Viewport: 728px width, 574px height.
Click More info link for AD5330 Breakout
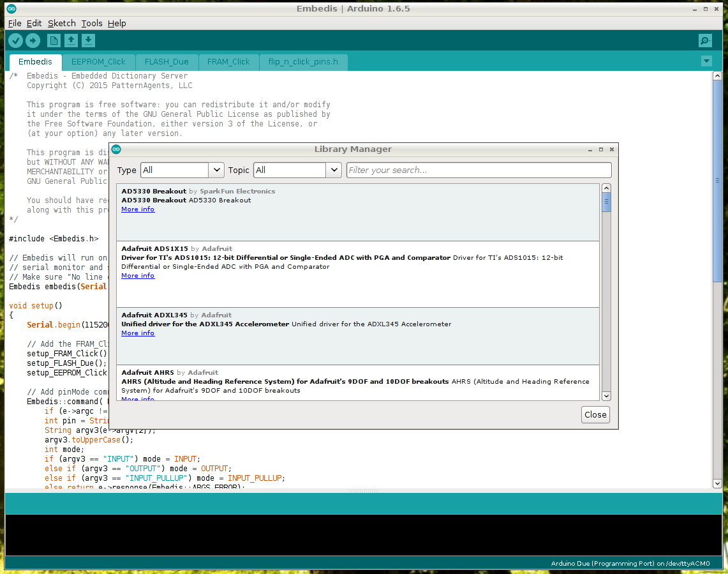(138, 209)
